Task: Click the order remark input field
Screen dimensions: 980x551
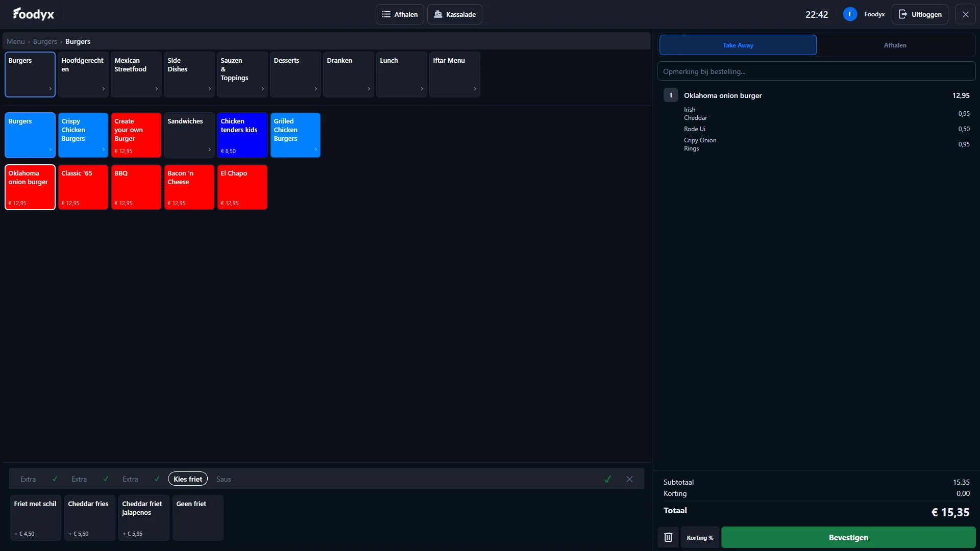Action: (x=817, y=71)
